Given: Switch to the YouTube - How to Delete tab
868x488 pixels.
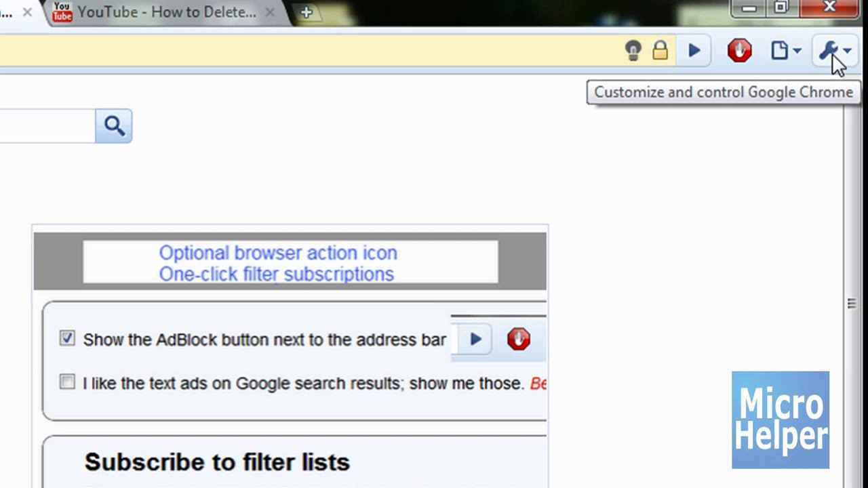Looking at the screenshot, I should pyautogui.click(x=167, y=12).
